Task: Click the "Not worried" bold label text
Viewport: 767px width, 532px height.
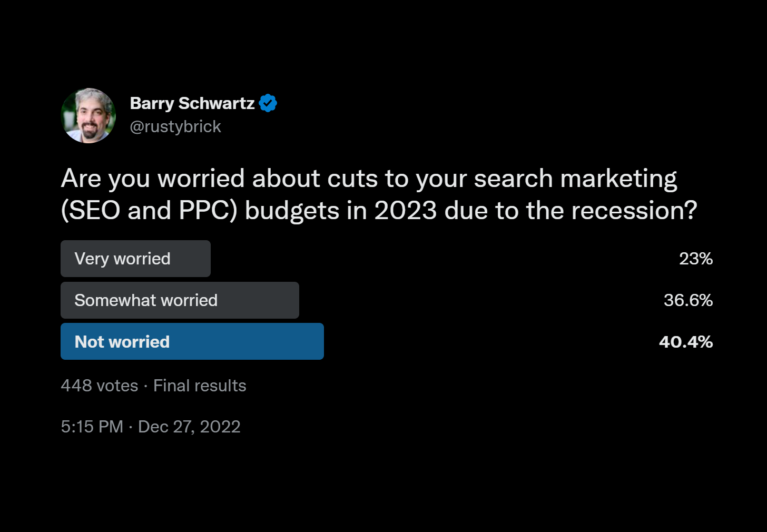Action: click(x=122, y=342)
